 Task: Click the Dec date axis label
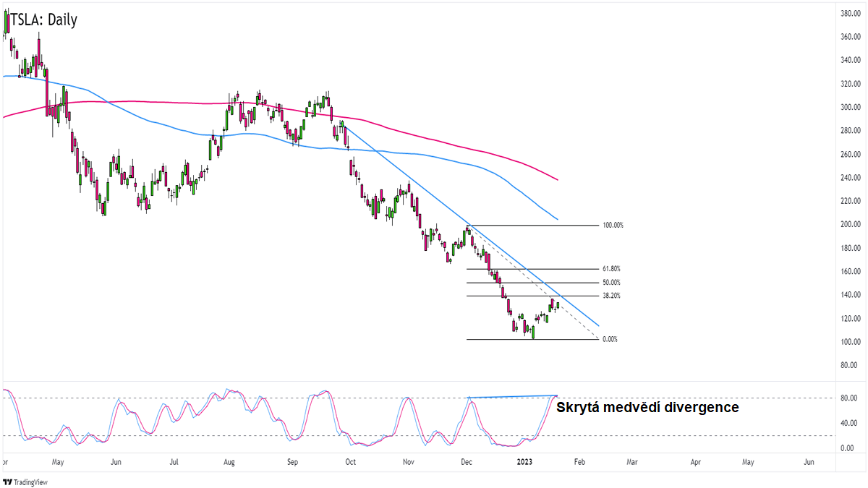coord(467,461)
